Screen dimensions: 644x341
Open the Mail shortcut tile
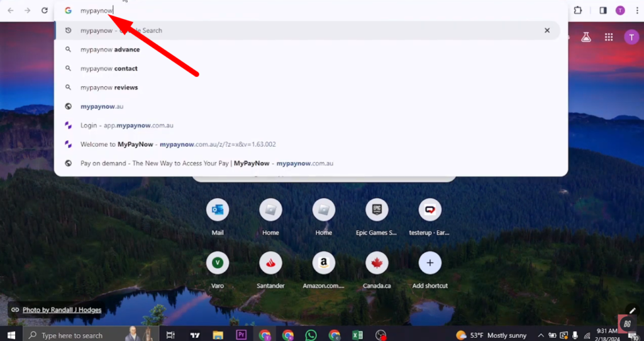coord(218,211)
